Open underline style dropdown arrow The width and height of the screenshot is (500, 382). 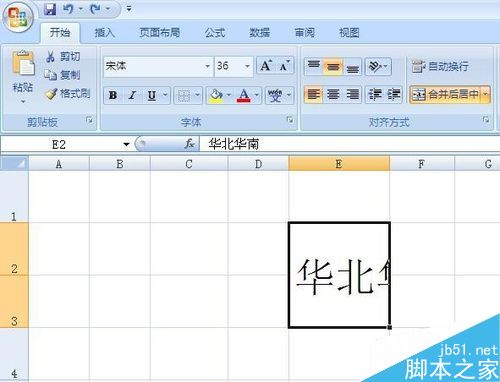tap(165, 95)
